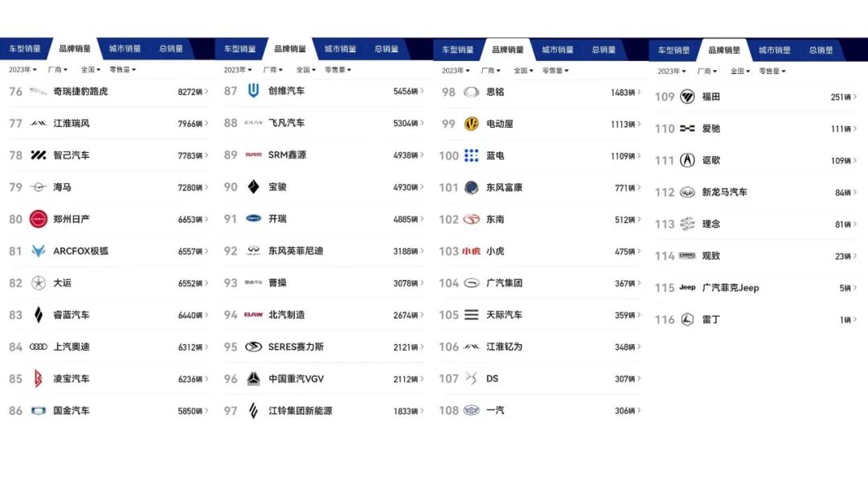Click the Jeep logo beside 广汽菲克Jeep
Image resolution: width=868 pixels, height=489 pixels.
(x=687, y=287)
